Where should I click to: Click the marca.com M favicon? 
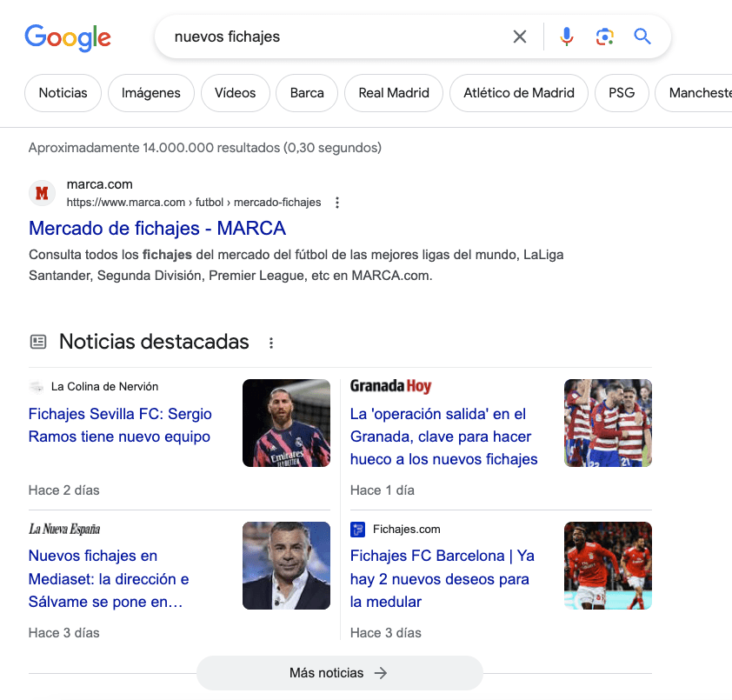(41, 193)
